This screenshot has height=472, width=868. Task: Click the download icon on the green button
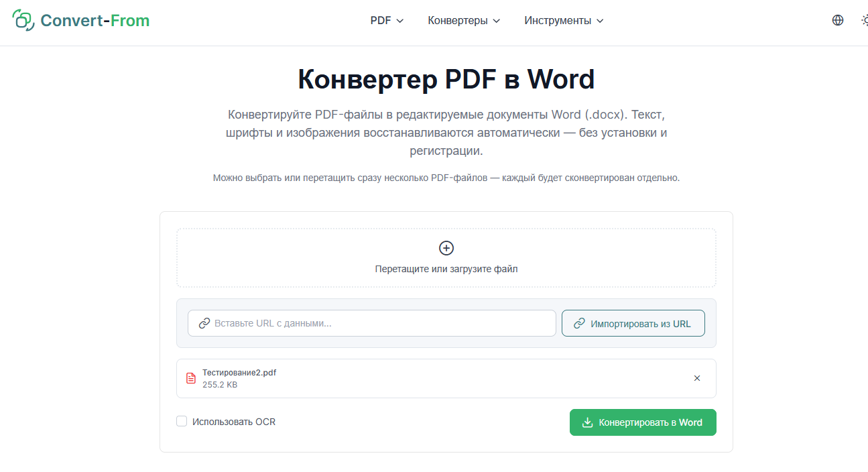(x=588, y=422)
